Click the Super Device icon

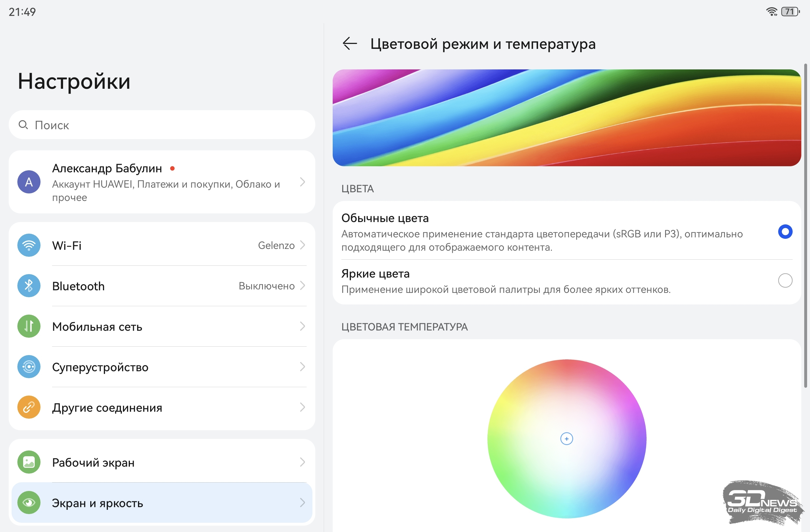click(x=29, y=367)
